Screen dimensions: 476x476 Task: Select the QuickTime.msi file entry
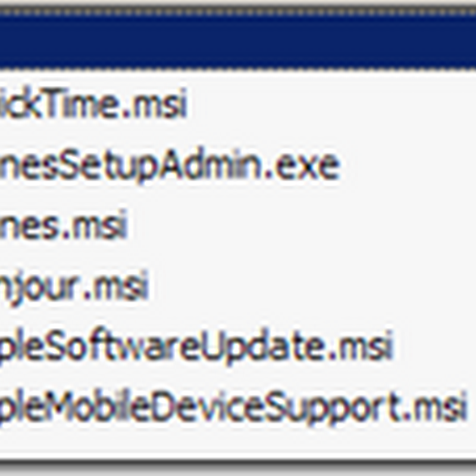[x=93, y=104]
